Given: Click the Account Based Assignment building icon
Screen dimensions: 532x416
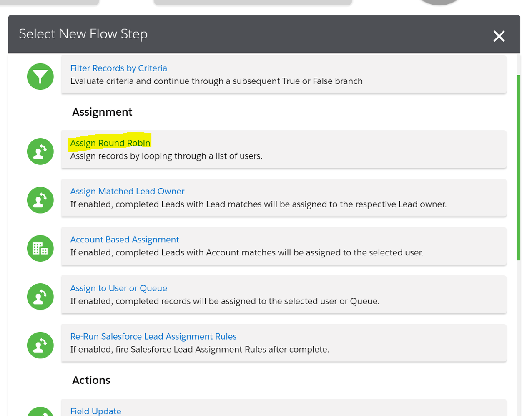Looking at the screenshot, I should [40, 248].
